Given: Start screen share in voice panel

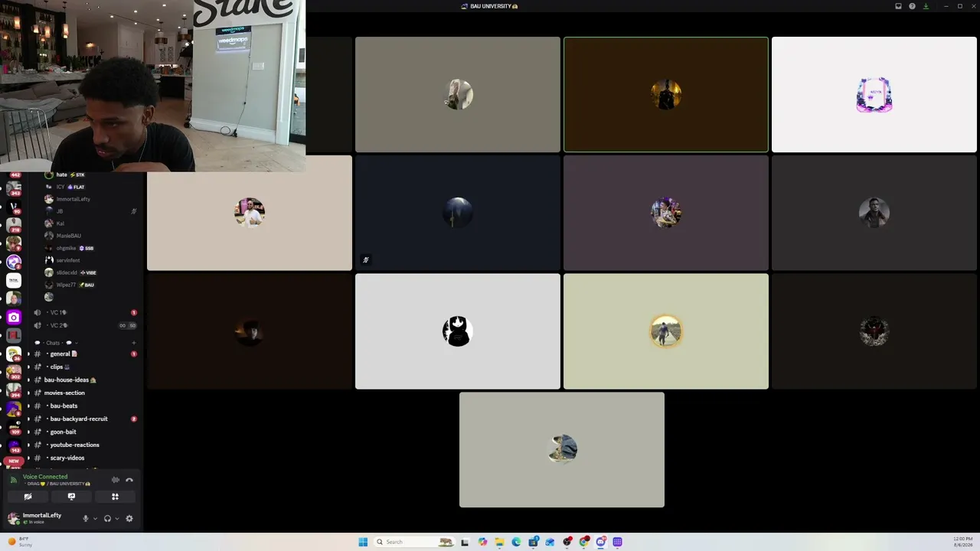Looking at the screenshot, I should click(71, 497).
